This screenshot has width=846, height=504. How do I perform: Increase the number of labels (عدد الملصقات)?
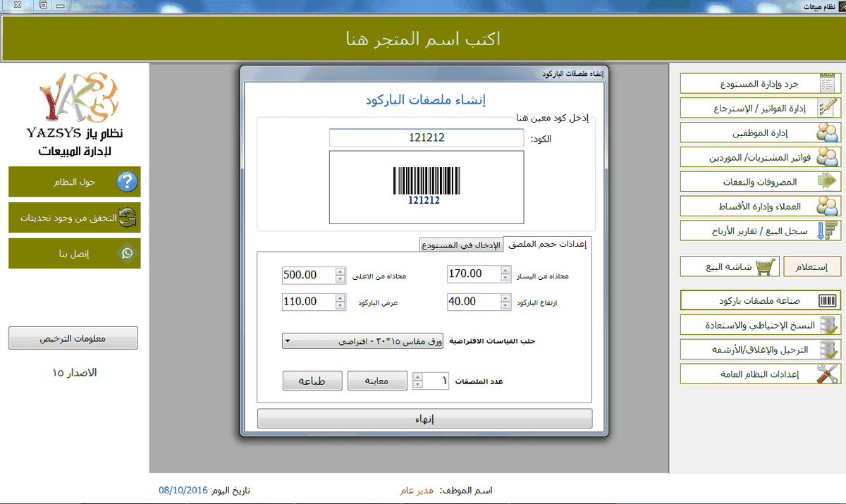[418, 377]
